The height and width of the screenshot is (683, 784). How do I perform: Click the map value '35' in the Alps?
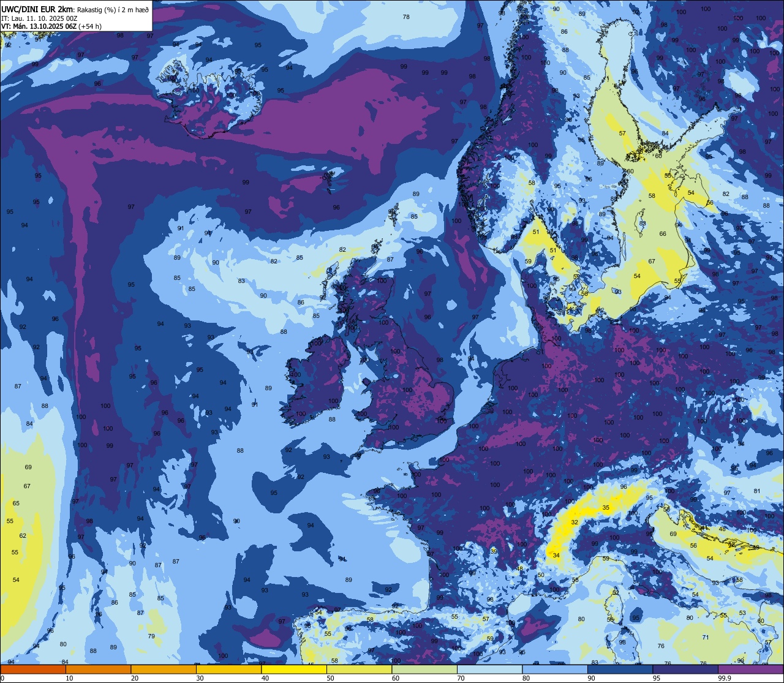(x=606, y=508)
